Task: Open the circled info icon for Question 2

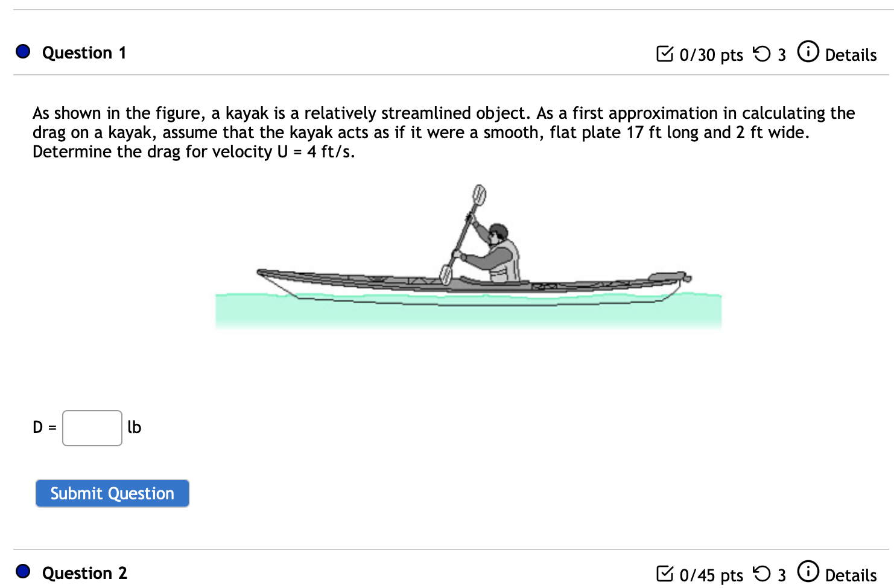Action: 808,572
